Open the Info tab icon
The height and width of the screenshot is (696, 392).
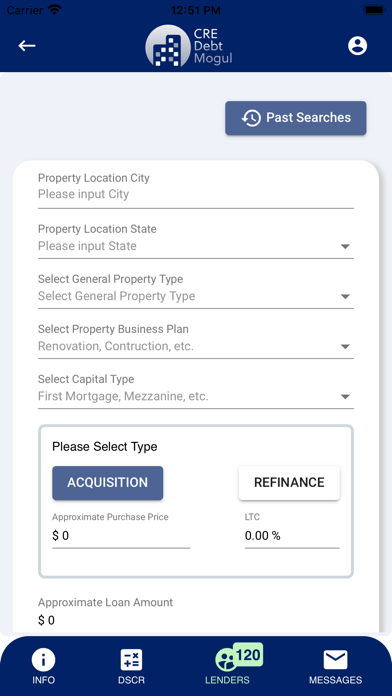(44, 660)
